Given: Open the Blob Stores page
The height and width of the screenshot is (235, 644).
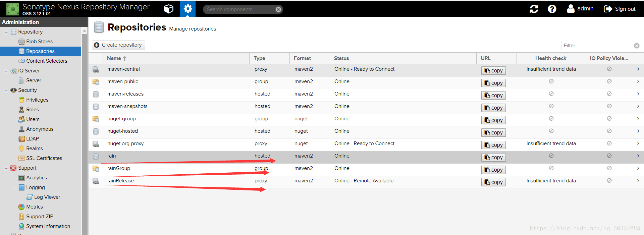Looking at the screenshot, I should coord(39,42).
